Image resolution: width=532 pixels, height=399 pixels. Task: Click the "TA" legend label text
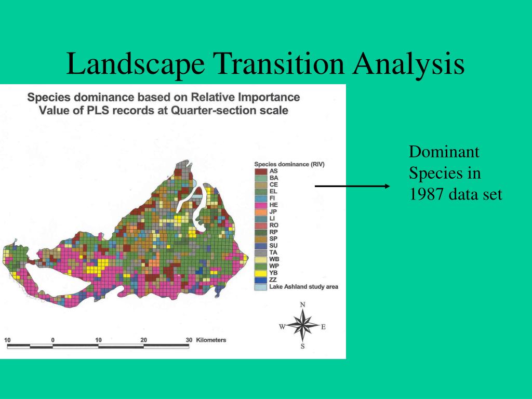click(x=273, y=252)
